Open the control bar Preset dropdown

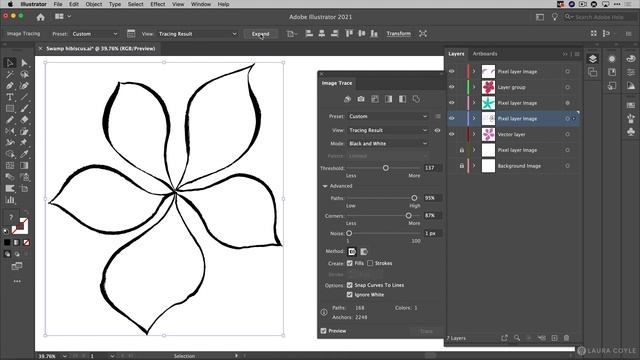(95, 34)
